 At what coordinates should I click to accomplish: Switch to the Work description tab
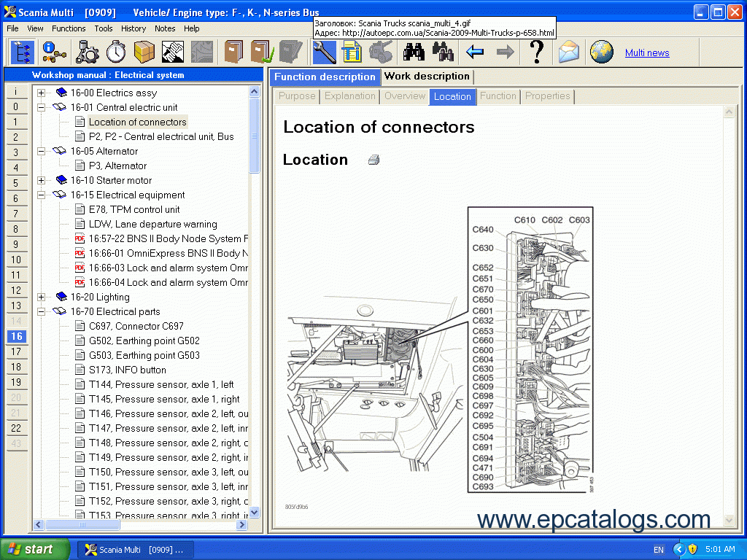point(427,77)
